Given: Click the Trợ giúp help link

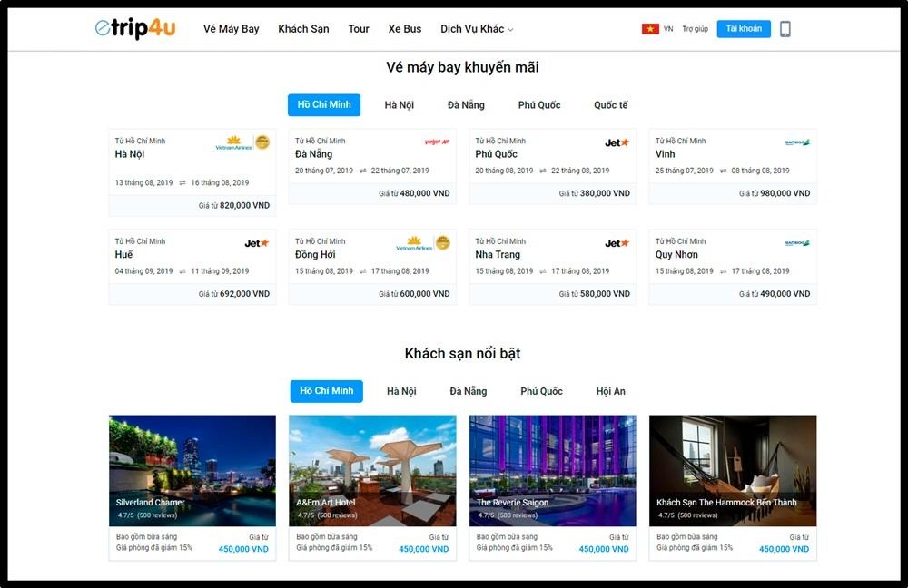Looking at the screenshot, I should click(x=695, y=29).
